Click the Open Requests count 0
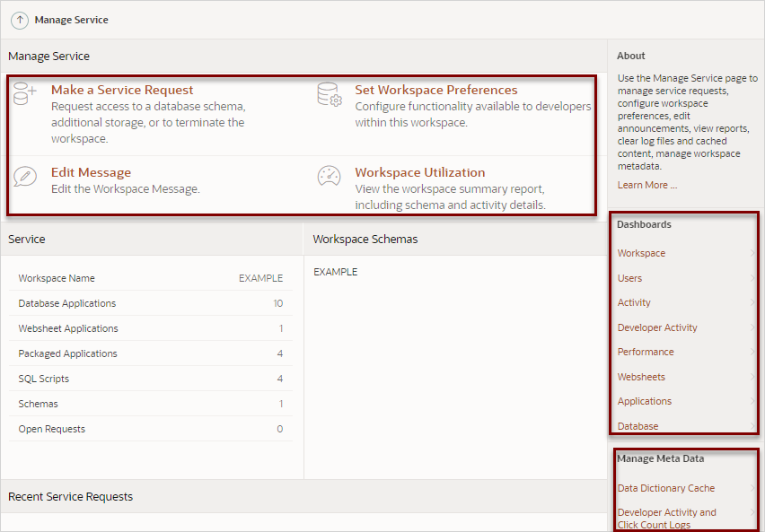This screenshot has height=532, width=765. click(x=279, y=429)
